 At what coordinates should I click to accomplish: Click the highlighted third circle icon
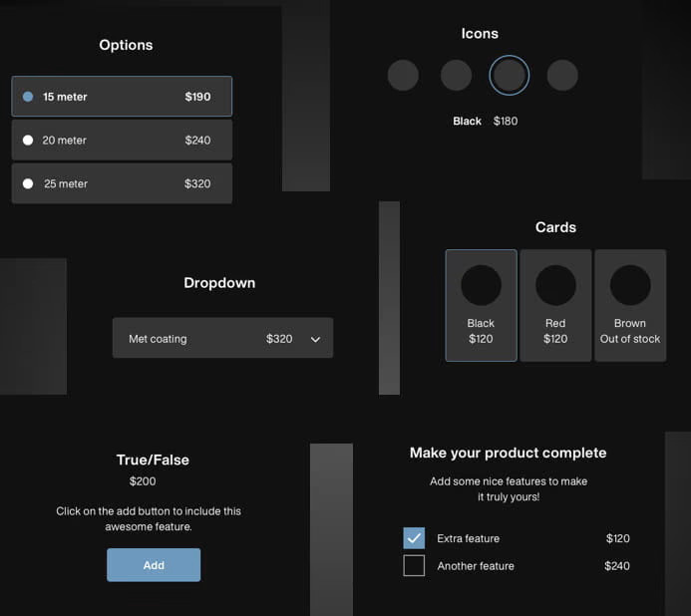pyautogui.click(x=509, y=76)
